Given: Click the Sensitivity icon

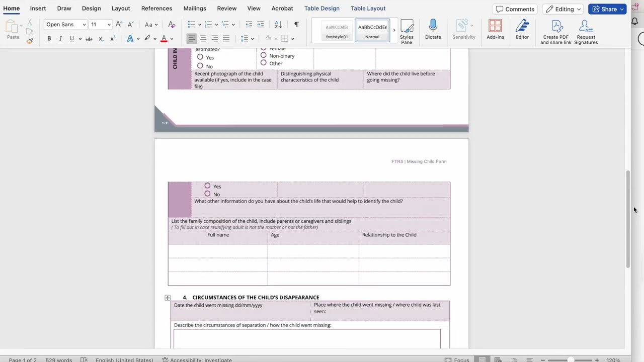Looking at the screenshot, I should pyautogui.click(x=463, y=30).
